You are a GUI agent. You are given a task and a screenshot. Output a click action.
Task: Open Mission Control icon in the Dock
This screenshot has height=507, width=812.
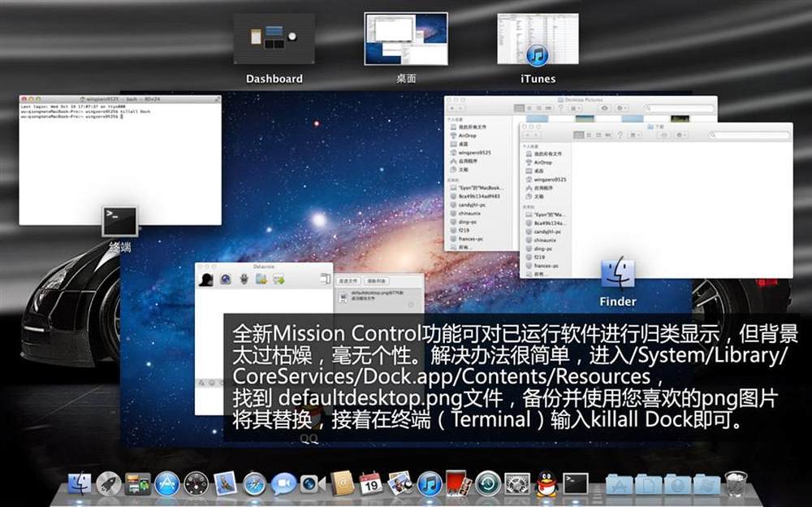tap(138, 484)
